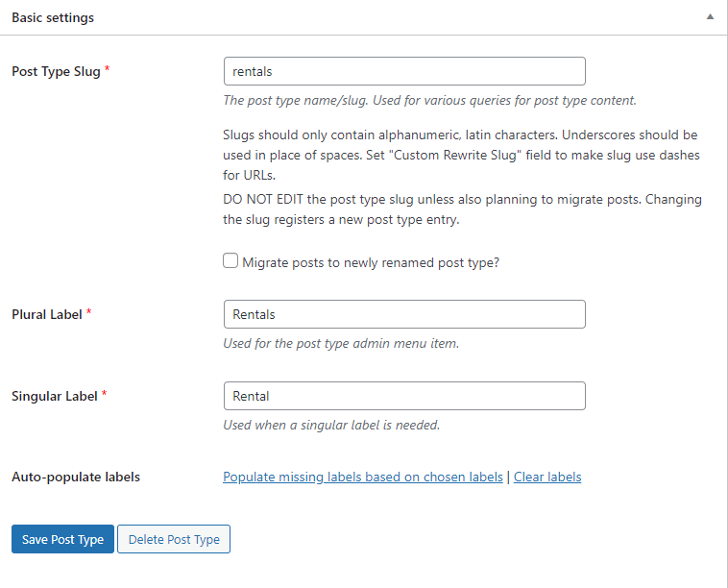Click into the Plural Label field
Viewport: 728px width, 588px height.
(404, 314)
